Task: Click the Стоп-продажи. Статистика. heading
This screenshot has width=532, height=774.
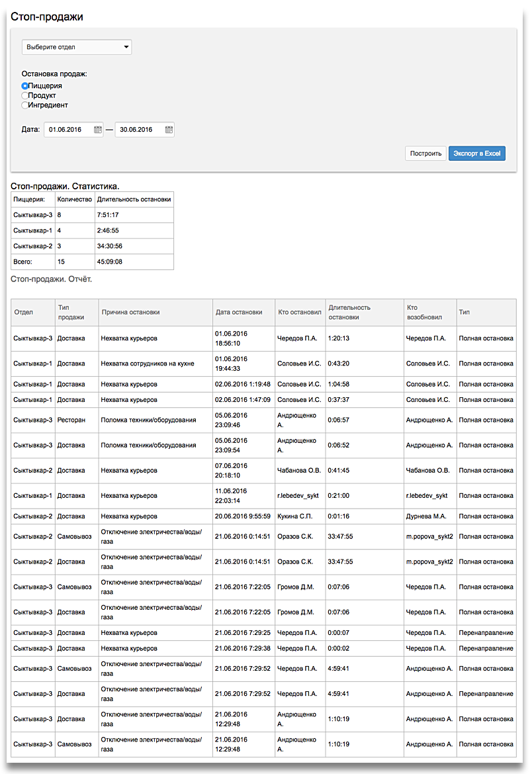Action: point(65,186)
